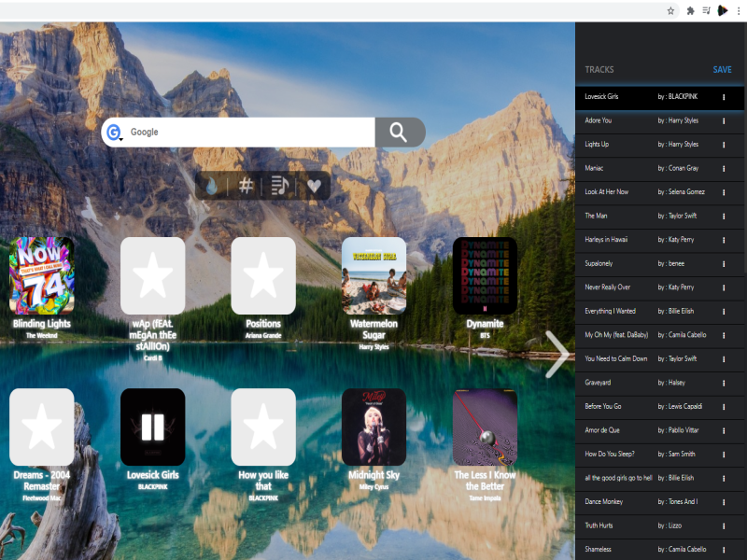
Task: Open the three-dot menu for Maniac
Action: coord(724,168)
